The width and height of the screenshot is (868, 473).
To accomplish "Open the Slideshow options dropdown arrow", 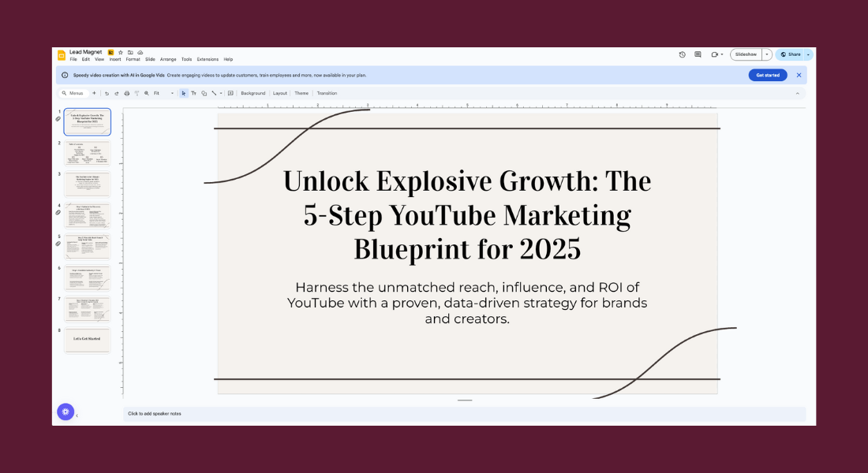I will [767, 54].
